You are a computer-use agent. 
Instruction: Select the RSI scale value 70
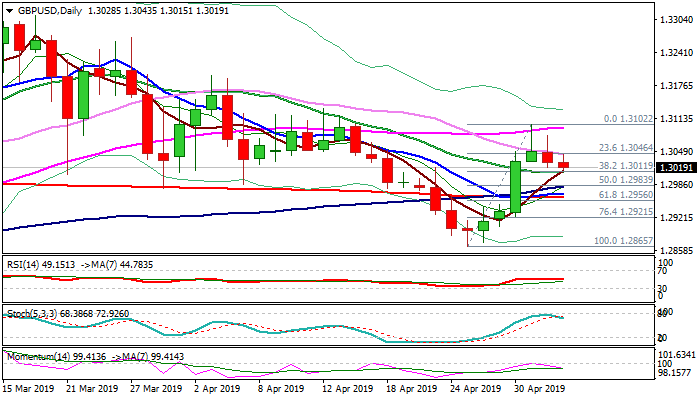(664, 271)
